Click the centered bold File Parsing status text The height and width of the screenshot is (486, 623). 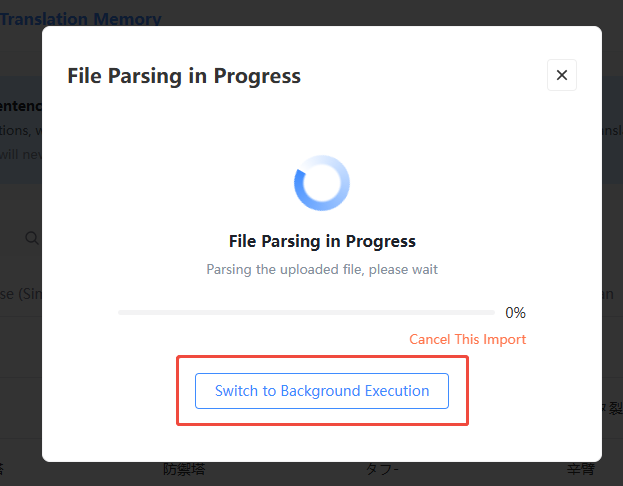[x=322, y=241]
